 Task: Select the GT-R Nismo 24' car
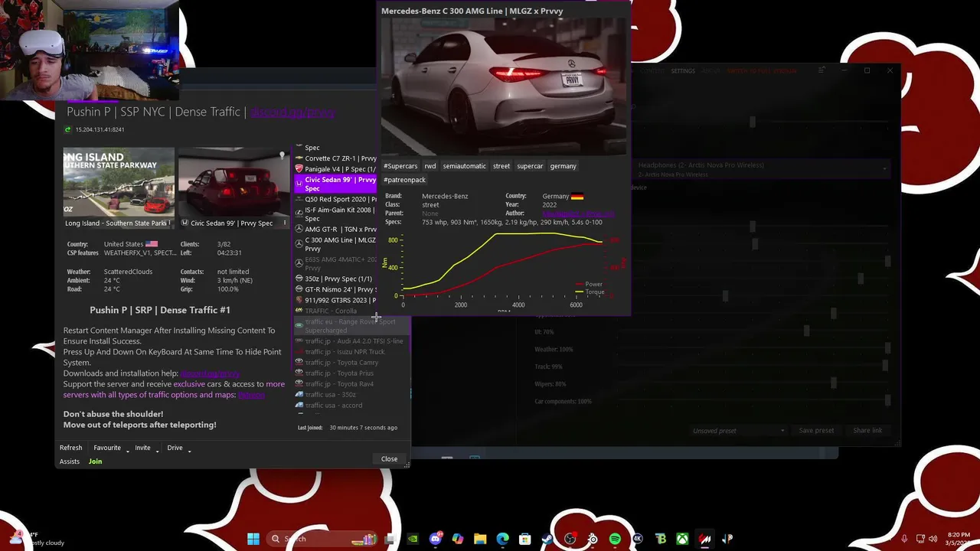click(335, 289)
